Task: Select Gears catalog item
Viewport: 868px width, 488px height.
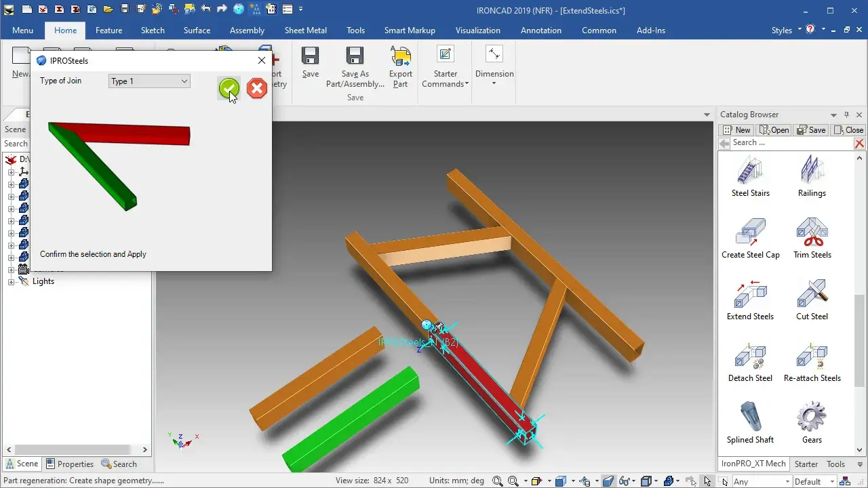Action: point(812,423)
